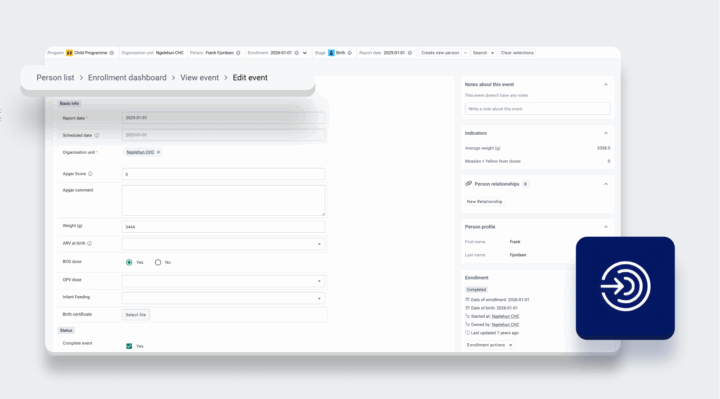The image size is (720, 399).
Task: Toggle the Complete event checkbox
Action: [129, 346]
